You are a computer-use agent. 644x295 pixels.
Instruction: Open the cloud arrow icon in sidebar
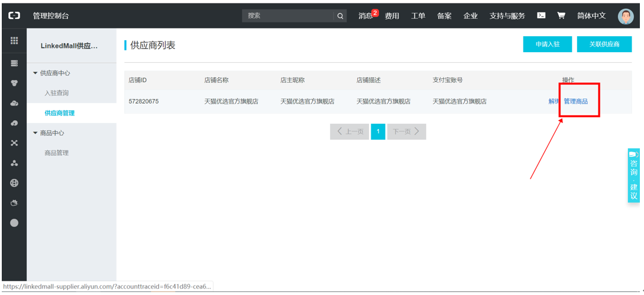click(14, 103)
